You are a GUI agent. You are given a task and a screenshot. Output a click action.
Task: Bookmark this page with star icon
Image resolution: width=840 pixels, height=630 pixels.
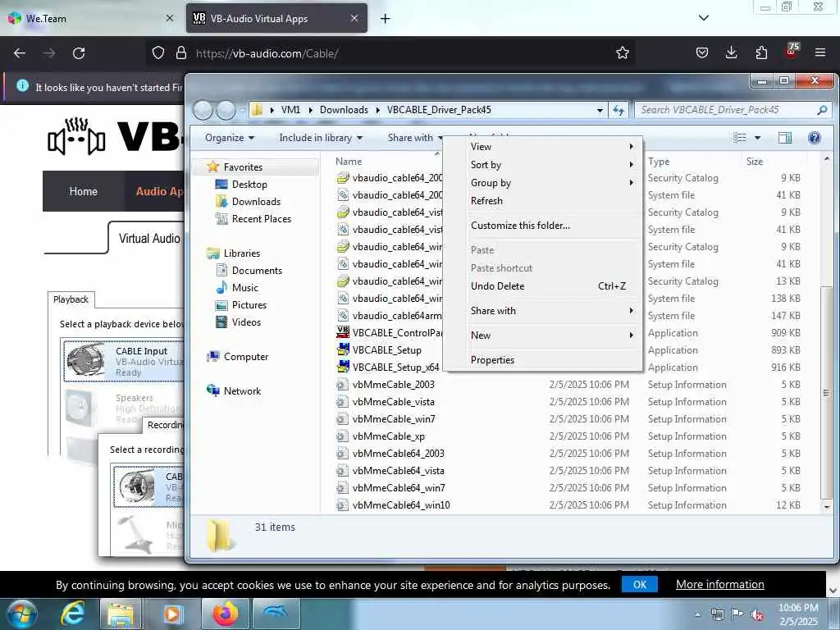[622, 53]
